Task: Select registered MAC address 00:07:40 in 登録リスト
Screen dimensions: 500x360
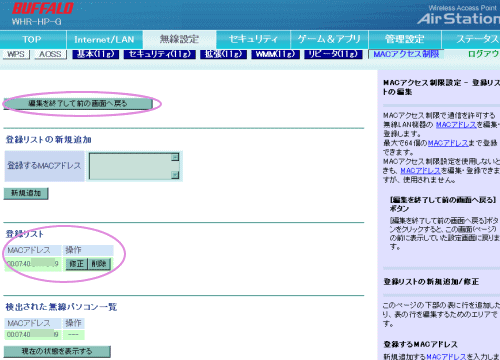Action: click(x=33, y=264)
